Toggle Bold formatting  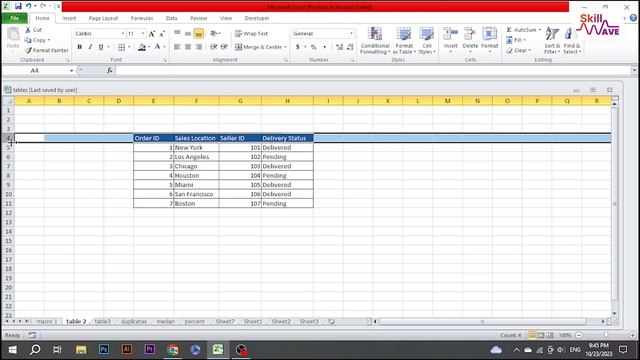pos(80,47)
